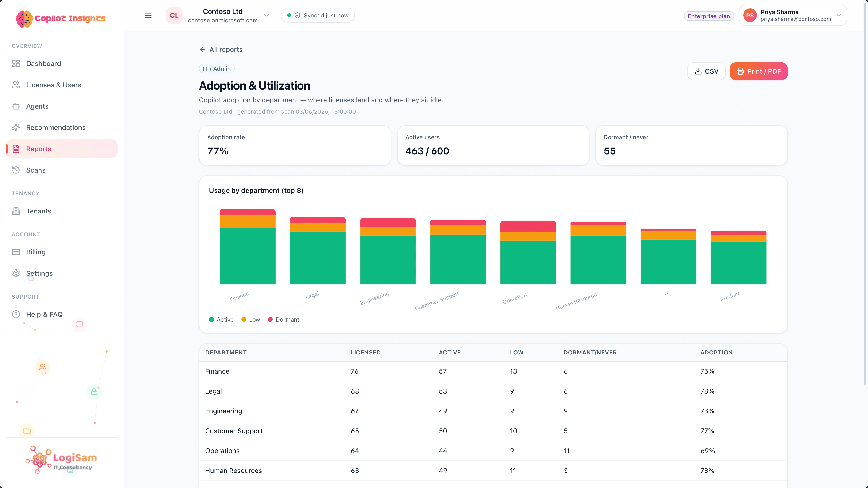Open the Agents page
868x488 pixels.
(x=62, y=106)
